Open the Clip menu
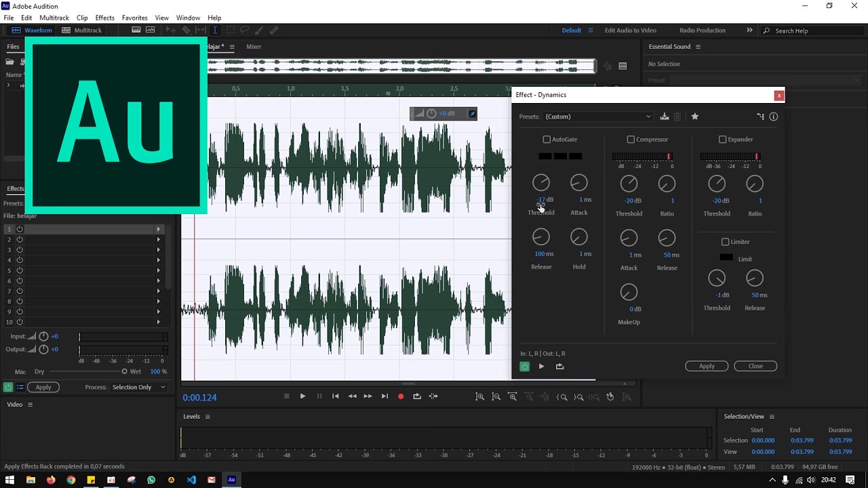Screen dimensions: 868x488 click(x=82, y=18)
